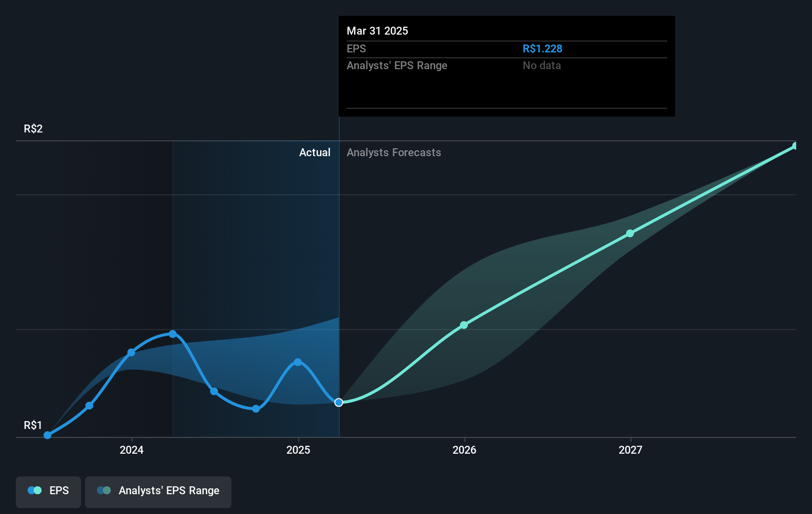Click the mid-2024 EPS data point
812x514 pixels.
pos(214,391)
